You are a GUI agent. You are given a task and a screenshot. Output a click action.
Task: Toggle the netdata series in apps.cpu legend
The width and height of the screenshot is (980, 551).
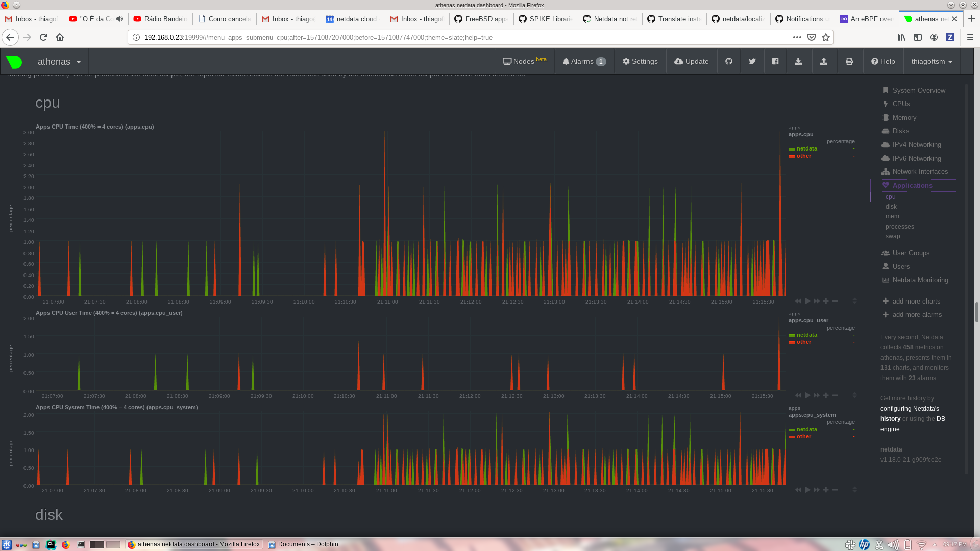(805, 148)
